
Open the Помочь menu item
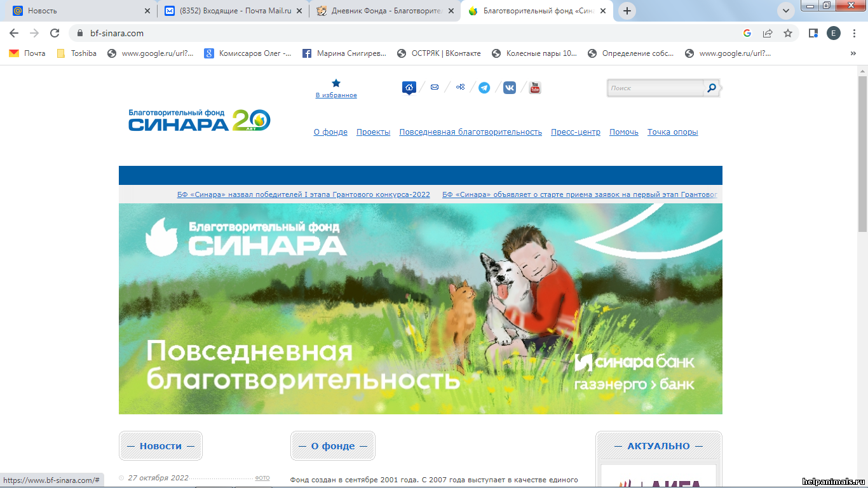(623, 132)
